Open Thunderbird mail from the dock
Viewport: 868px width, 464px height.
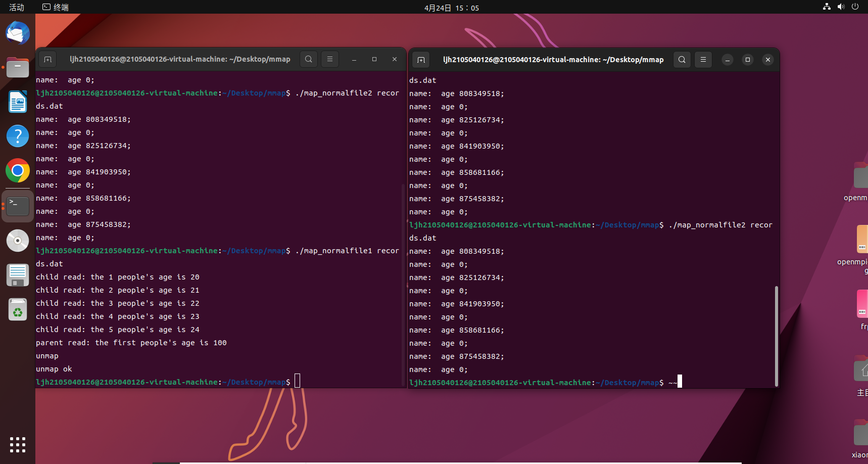18,33
